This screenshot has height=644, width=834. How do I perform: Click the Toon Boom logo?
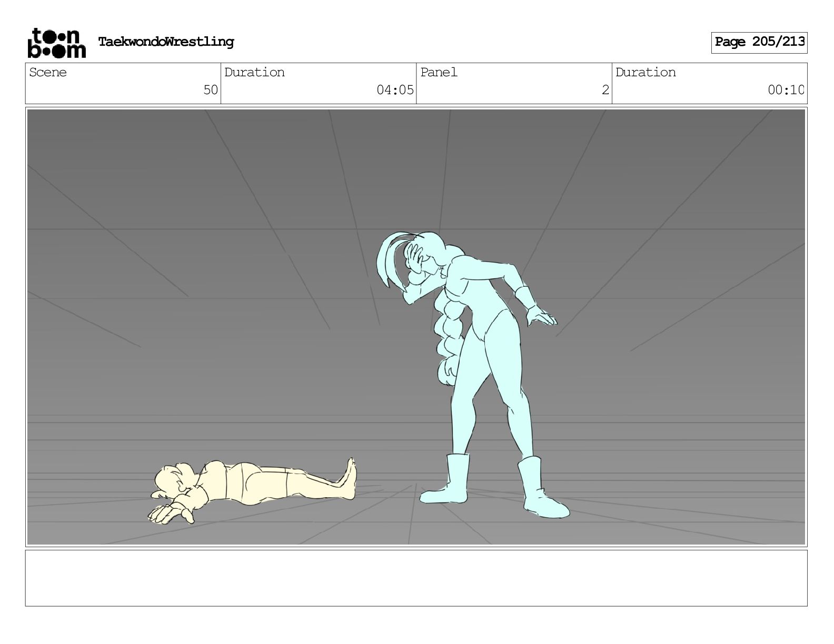click(56, 43)
